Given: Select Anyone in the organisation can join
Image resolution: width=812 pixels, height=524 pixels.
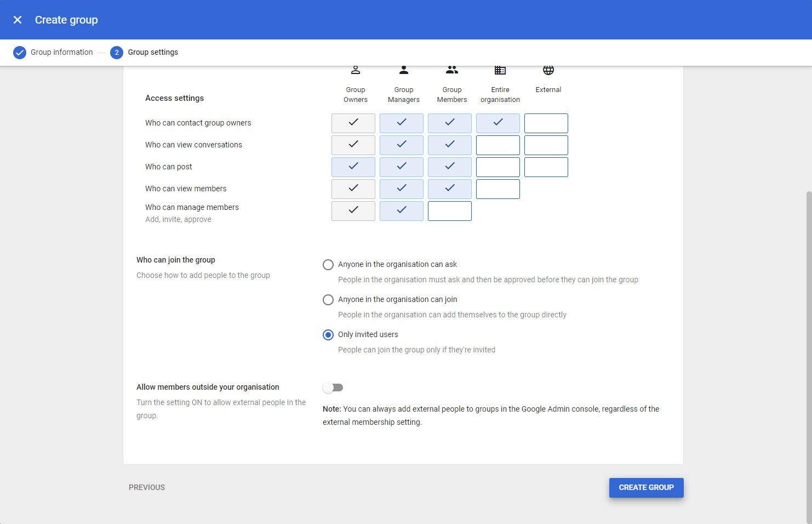Looking at the screenshot, I should [x=328, y=300].
